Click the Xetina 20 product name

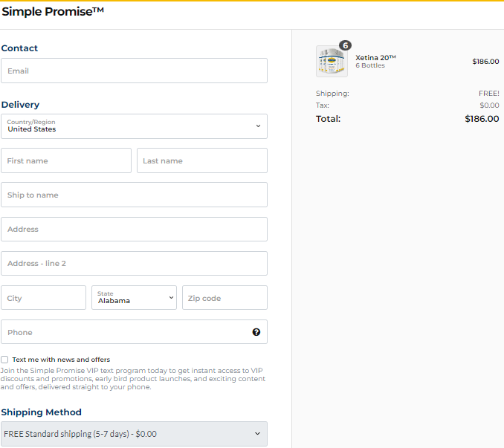375,57
